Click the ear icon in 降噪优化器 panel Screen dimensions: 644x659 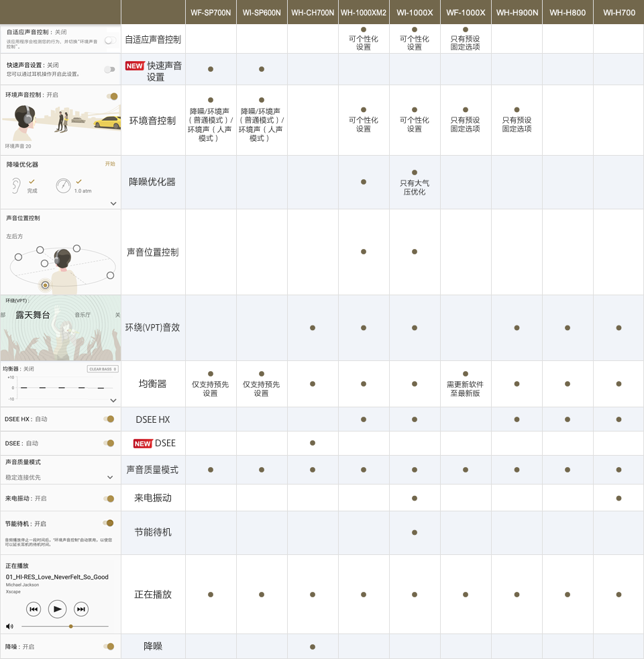16,185
